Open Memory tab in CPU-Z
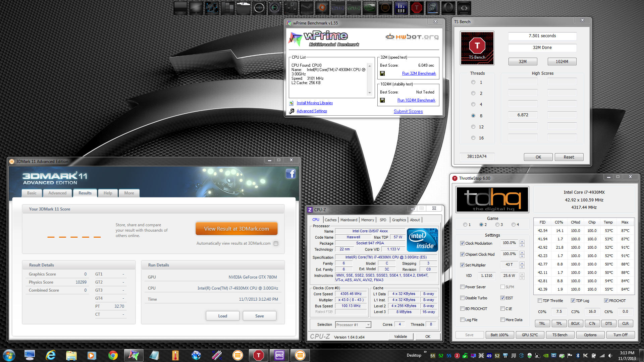644x362 pixels. point(368,220)
